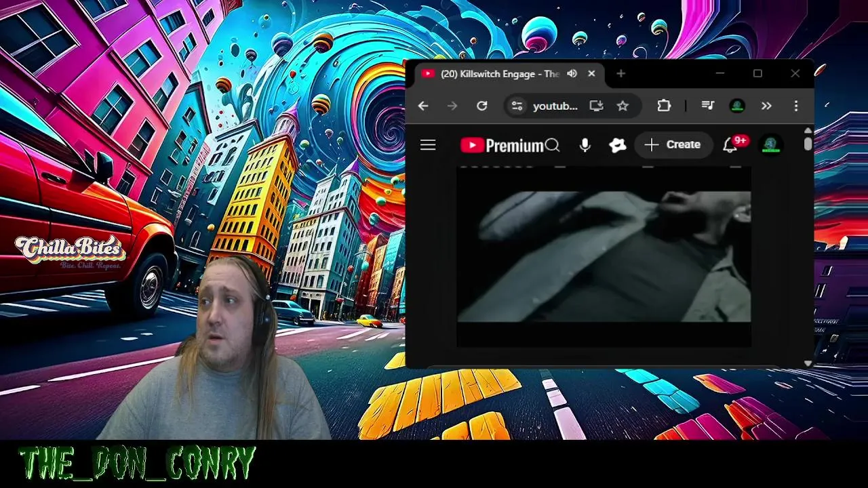Image resolution: width=868 pixels, height=488 pixels.
Task: Open the Chrome profile avatar
Action: pyautogui.click(x=737, y=106)
